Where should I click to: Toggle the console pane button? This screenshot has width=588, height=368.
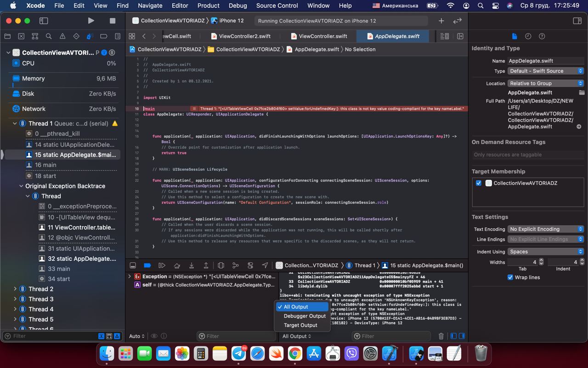click(x=462, y=336)
